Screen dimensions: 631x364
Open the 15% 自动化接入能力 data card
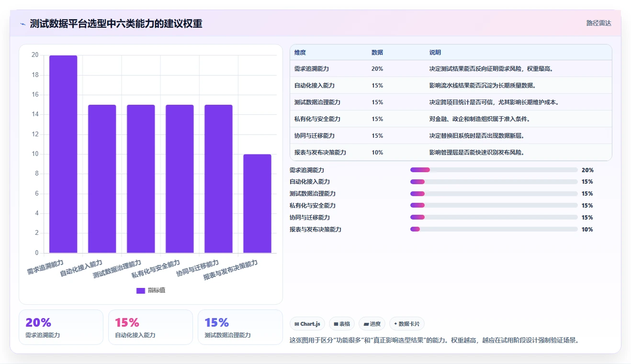click(x=150, y=327)
